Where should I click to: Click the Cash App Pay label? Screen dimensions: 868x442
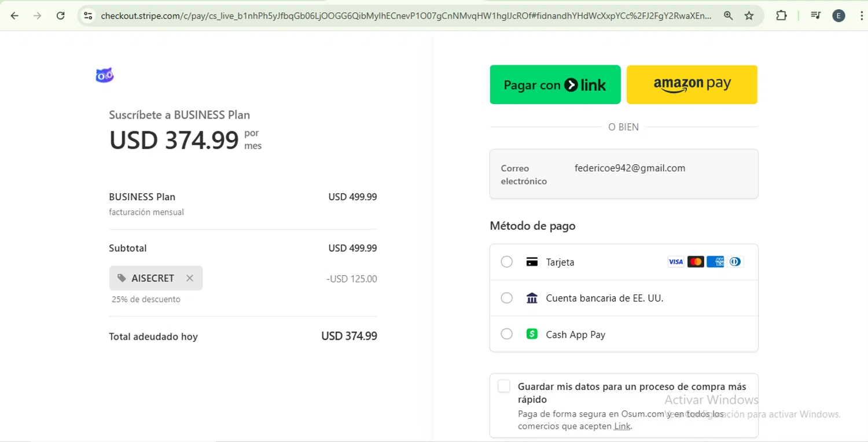click(x=575, y=334)
